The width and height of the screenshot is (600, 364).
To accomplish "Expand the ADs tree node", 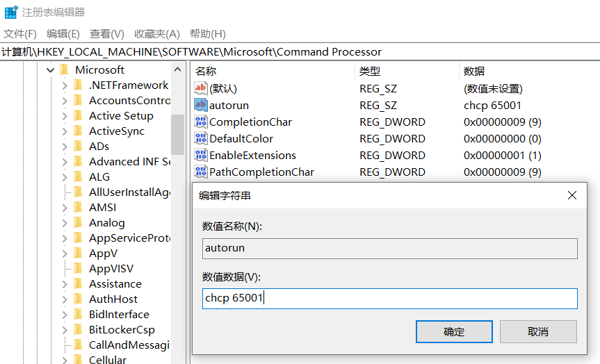I will tap(65, 147).
